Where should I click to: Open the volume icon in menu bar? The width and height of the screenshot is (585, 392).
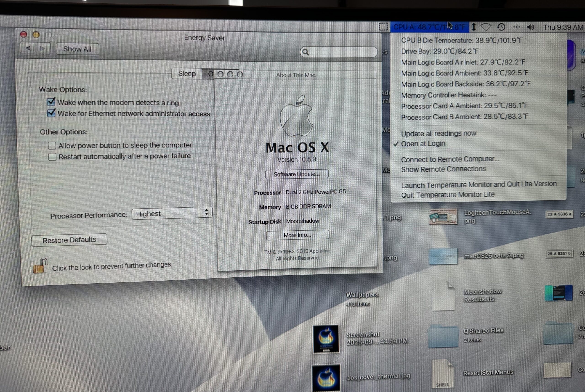coord(530,27)
